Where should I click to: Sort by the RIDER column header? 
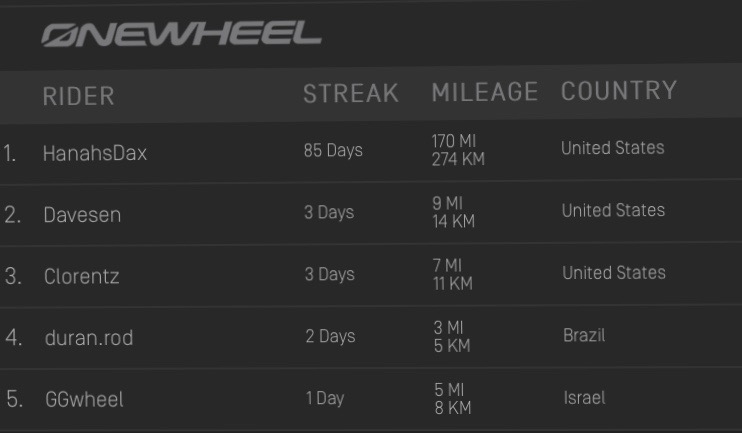point(79,96)
